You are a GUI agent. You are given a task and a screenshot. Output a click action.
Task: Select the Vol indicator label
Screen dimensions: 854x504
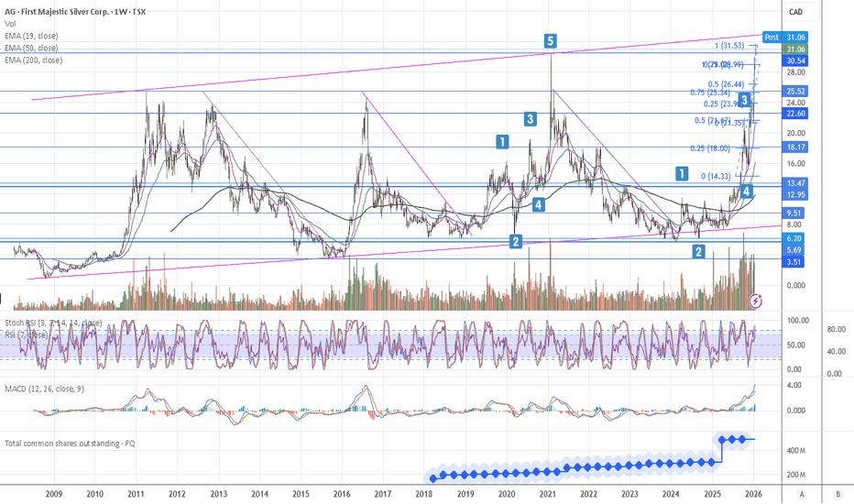[x=12, y=24]
